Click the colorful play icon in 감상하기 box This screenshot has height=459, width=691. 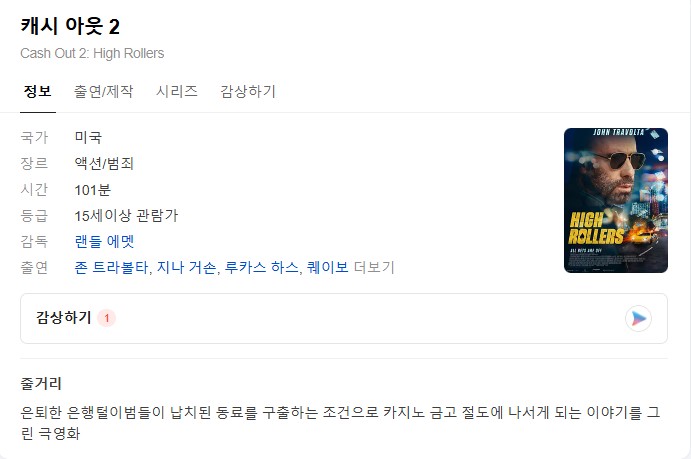click(x=638, y=318)
